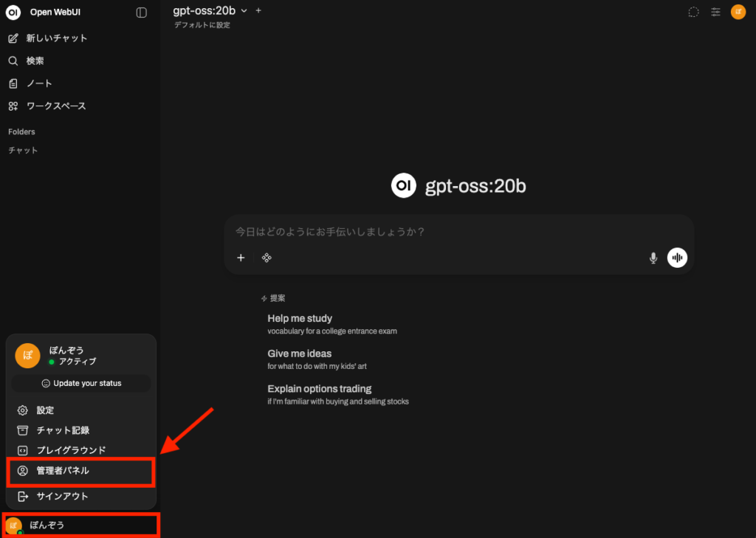
Task: Add another model with plus icon
Action: [258, 10]
